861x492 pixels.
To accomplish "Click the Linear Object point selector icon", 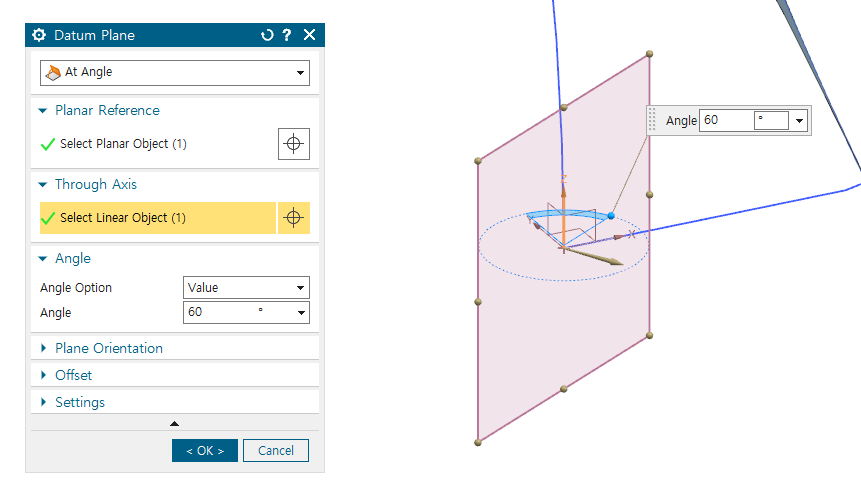I will pos(293,218).
